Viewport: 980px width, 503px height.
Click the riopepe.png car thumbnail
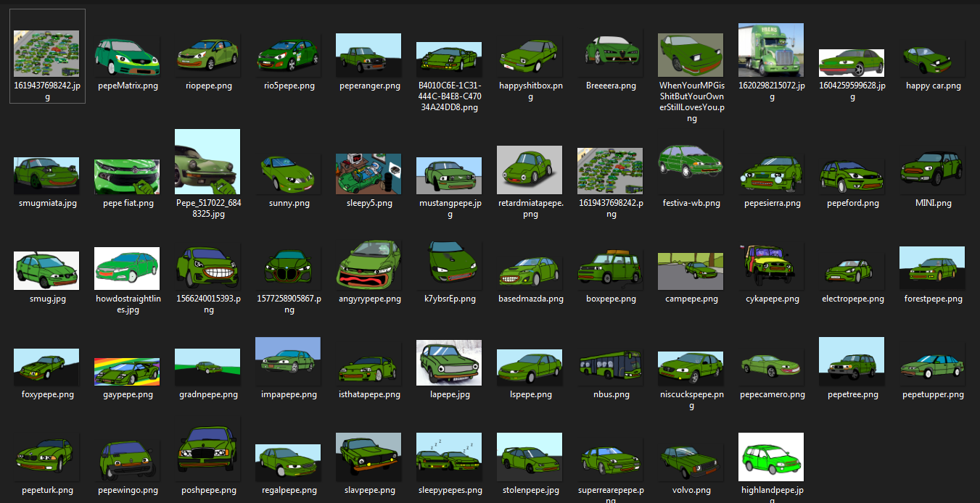pos(207,55)
